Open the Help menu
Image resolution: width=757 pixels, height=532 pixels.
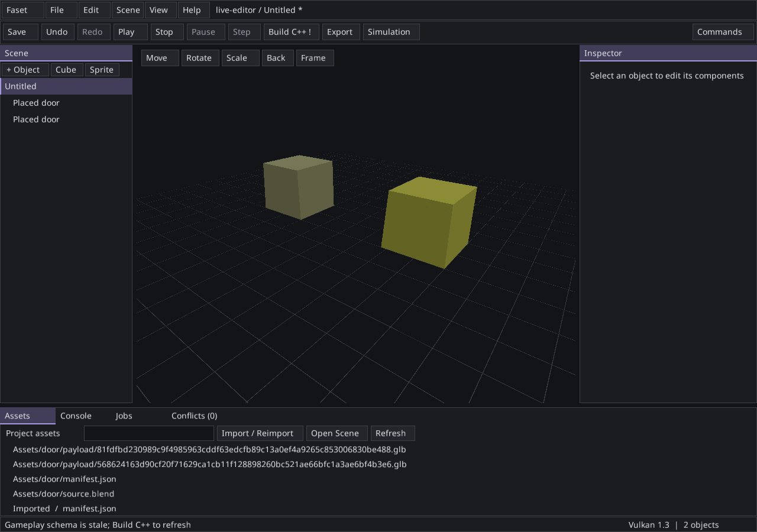point(193,10)
